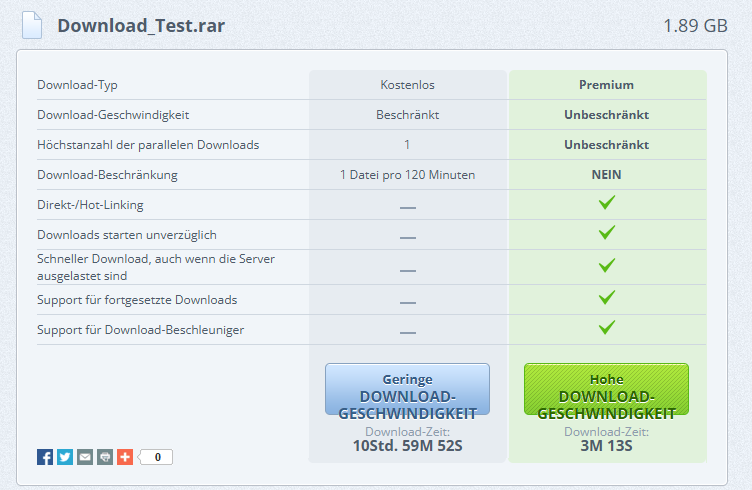Click Unbeschränkt in the Download-Geschwindigkeit row
Viewport: 752px width, 490px height.
click(606, 115)
